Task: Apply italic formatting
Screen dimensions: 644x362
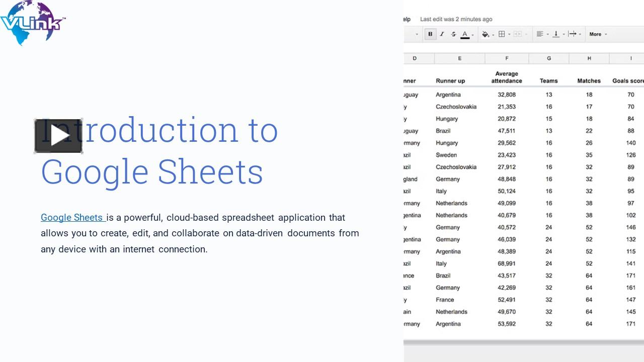Action: point(442,34)
